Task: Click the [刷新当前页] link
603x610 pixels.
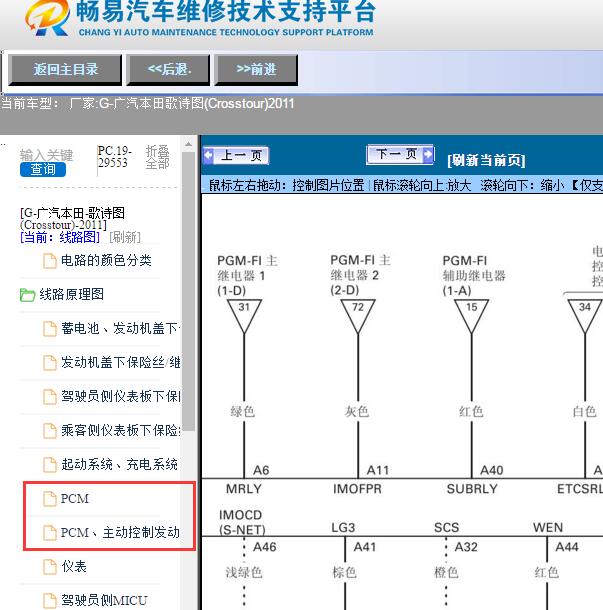Action: 486,160
